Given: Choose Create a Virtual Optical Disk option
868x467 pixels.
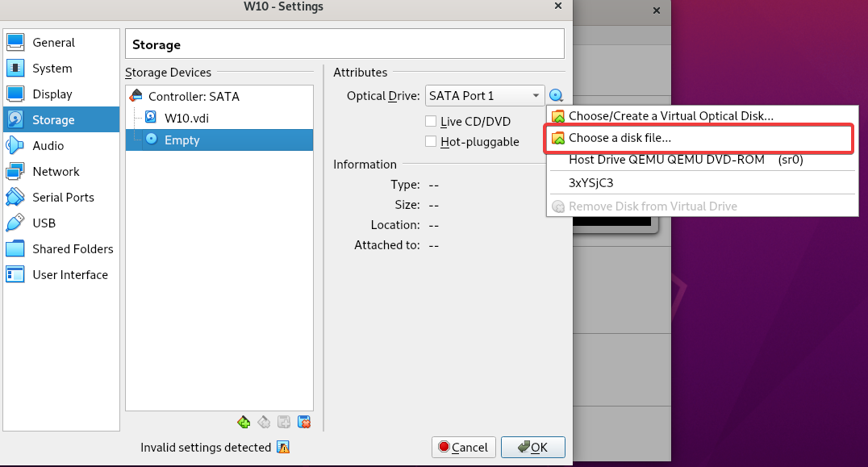Looking at the screenshot, I should pyautogui.click(x=702, y=116).
